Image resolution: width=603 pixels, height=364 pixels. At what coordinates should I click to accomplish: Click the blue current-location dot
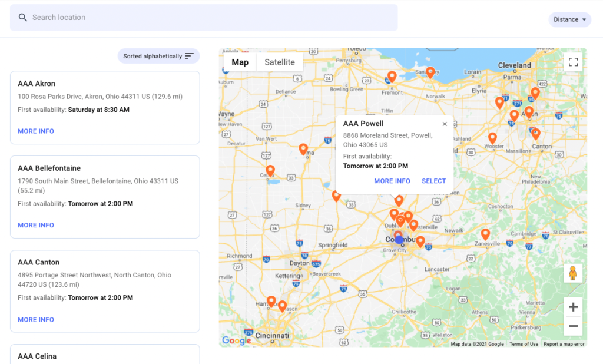click(399, 240)
